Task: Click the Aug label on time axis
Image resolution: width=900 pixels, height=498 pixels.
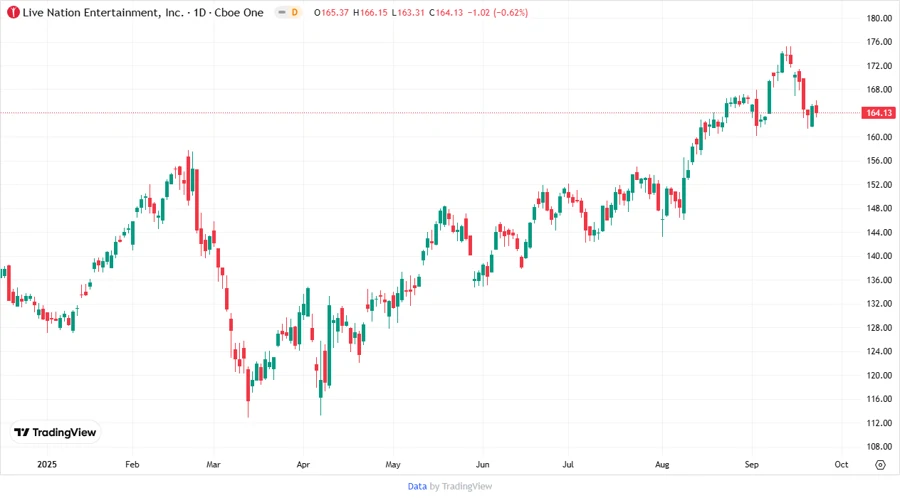Action: (662, 465)
